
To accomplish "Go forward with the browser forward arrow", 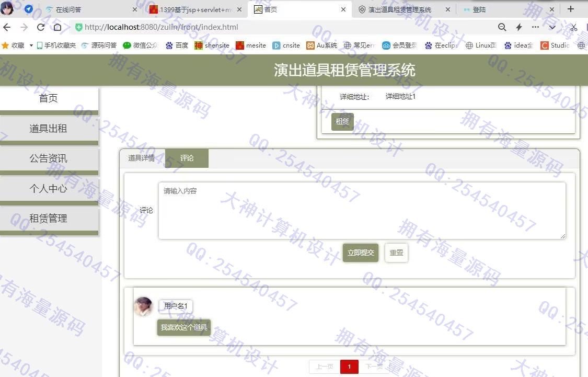I will coord(24,27).
